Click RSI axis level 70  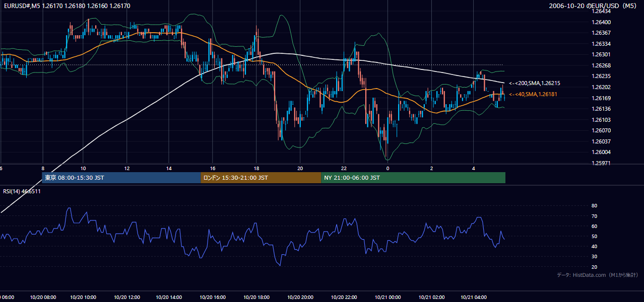click(x=595, y=216)
